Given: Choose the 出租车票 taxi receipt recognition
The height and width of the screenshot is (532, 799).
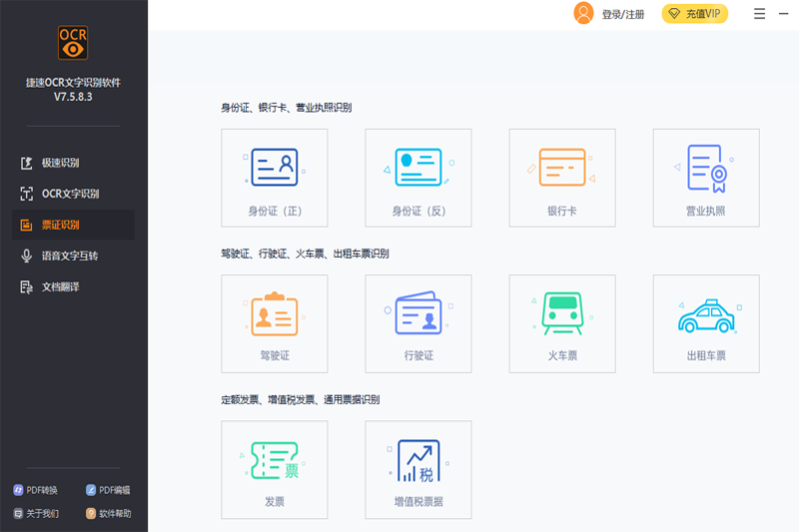Looking at the screenshot, I should tap(706, 324).
